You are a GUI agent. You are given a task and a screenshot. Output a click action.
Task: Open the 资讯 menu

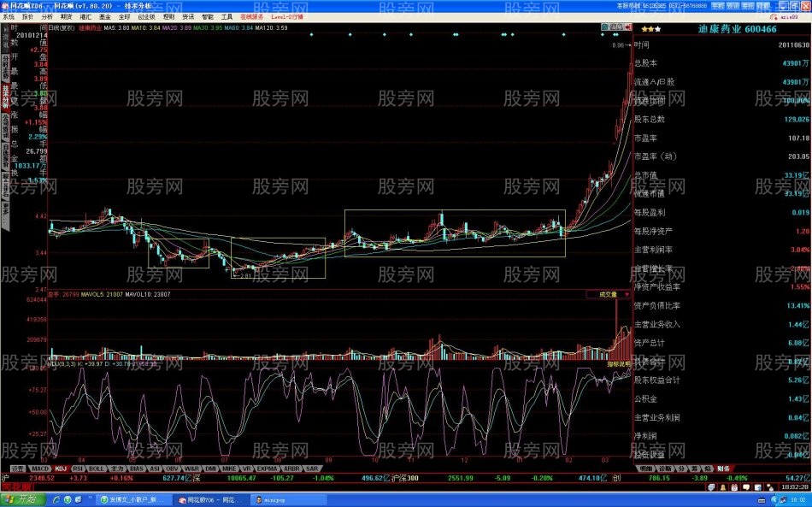[188, 17]
